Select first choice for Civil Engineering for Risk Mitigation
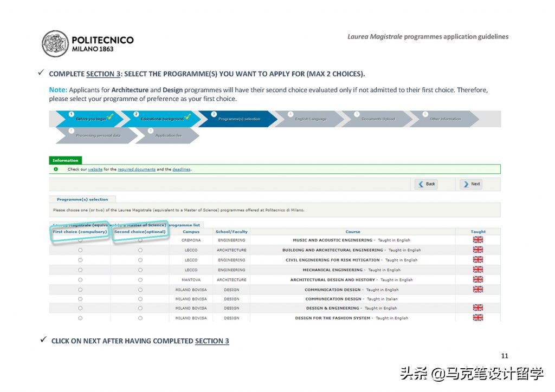This screenshot has width=555, height=392. coord(80,260)
